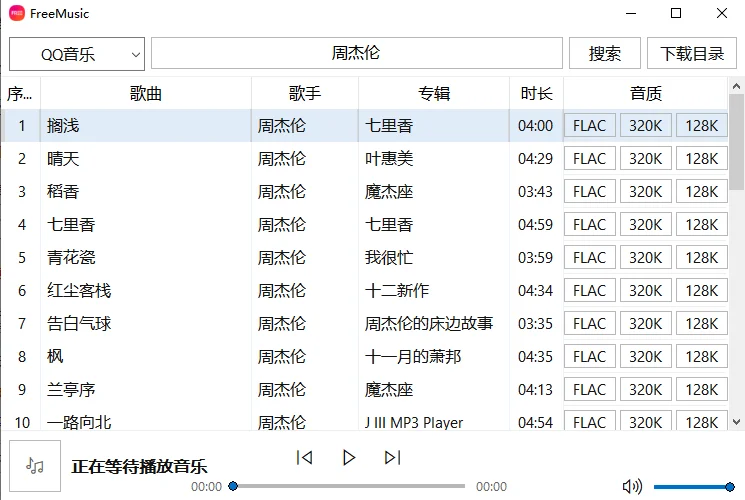Sort by the 歌手 column header
The image size is (745, 500).
tap(305, 94)
